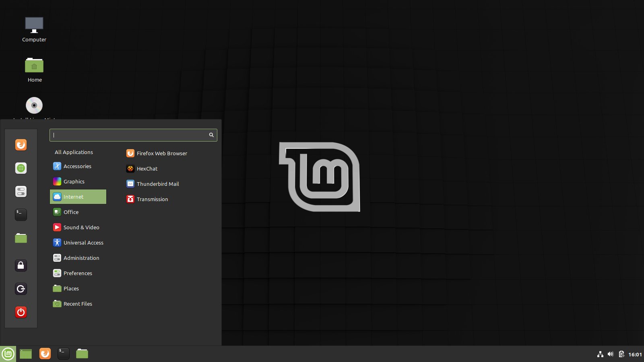Image resolution: width=644 pixels, height=362 pixels.
Task: Click the volume speaker tray icon
Action: pyautogui.click(x=611, y=354)
